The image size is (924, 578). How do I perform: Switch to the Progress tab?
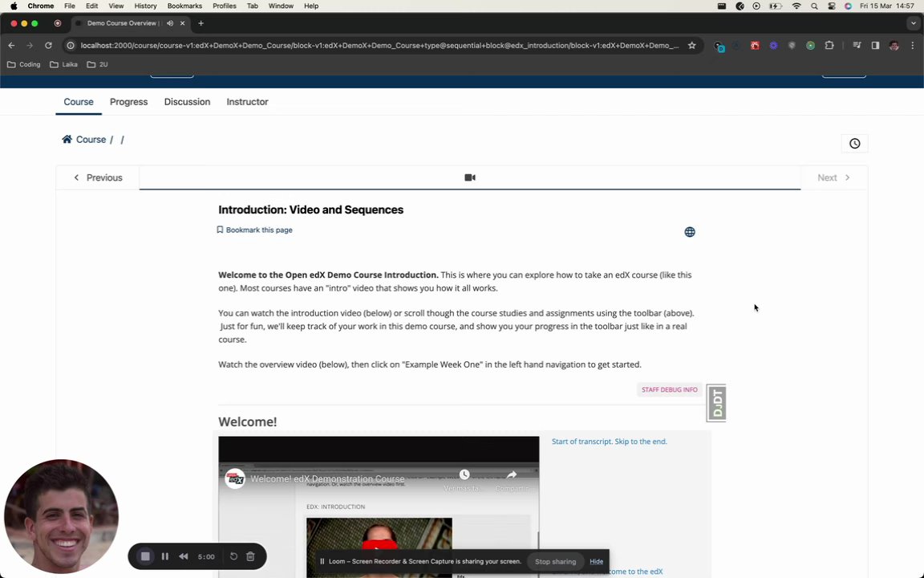(x=128, y=102)
